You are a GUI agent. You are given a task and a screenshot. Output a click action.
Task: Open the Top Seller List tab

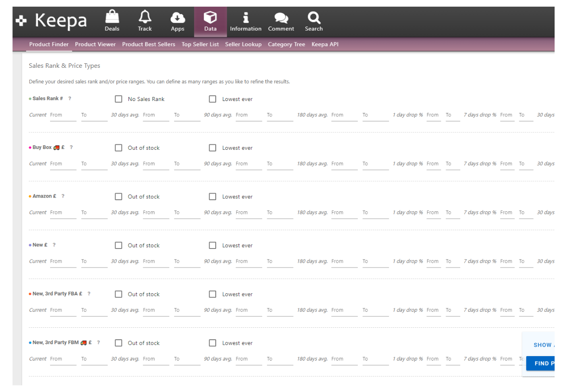click(200, 44)
